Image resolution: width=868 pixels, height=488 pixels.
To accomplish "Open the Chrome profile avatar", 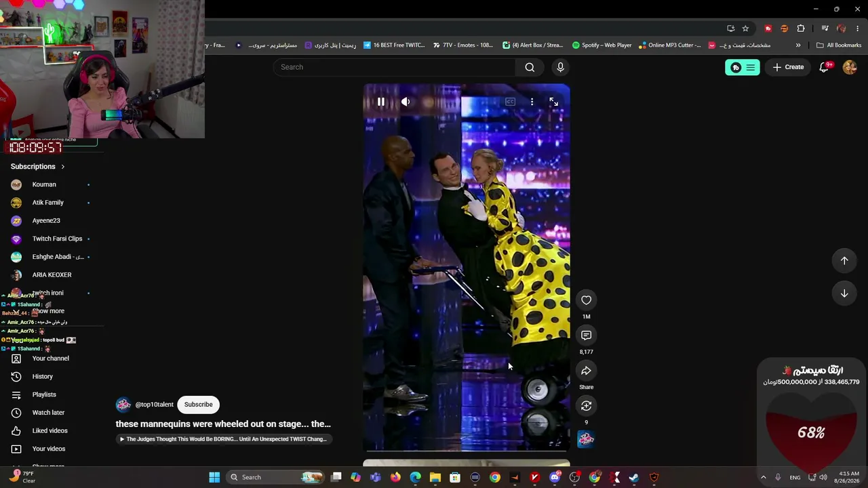I will pyautogui.click(x=842, y=28).
